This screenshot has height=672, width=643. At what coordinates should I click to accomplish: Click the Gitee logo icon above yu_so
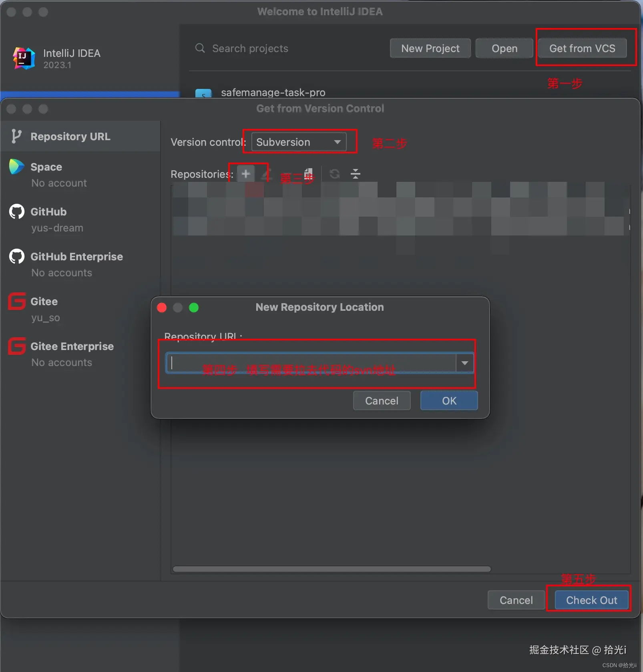tap(17, 301)
